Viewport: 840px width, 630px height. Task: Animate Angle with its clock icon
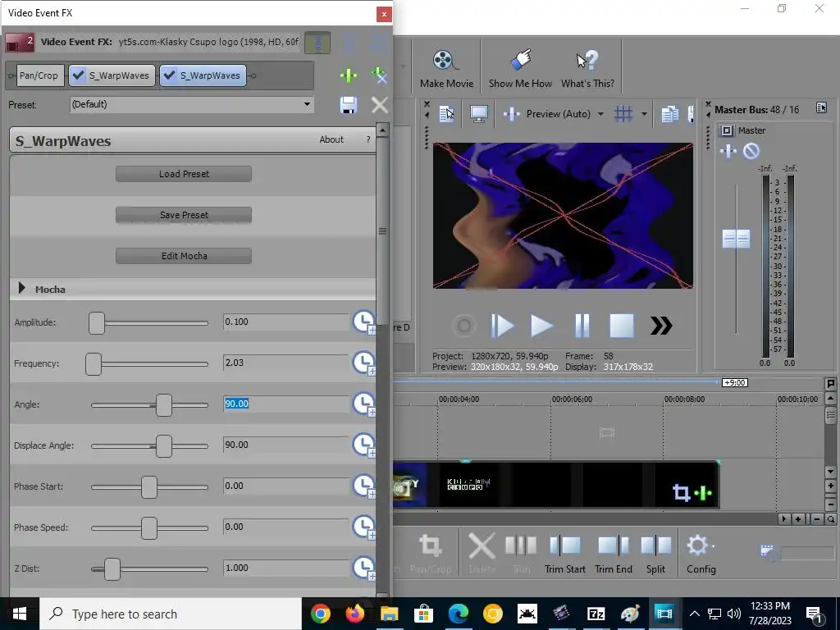pyautogui.click(x=363, y=404)
